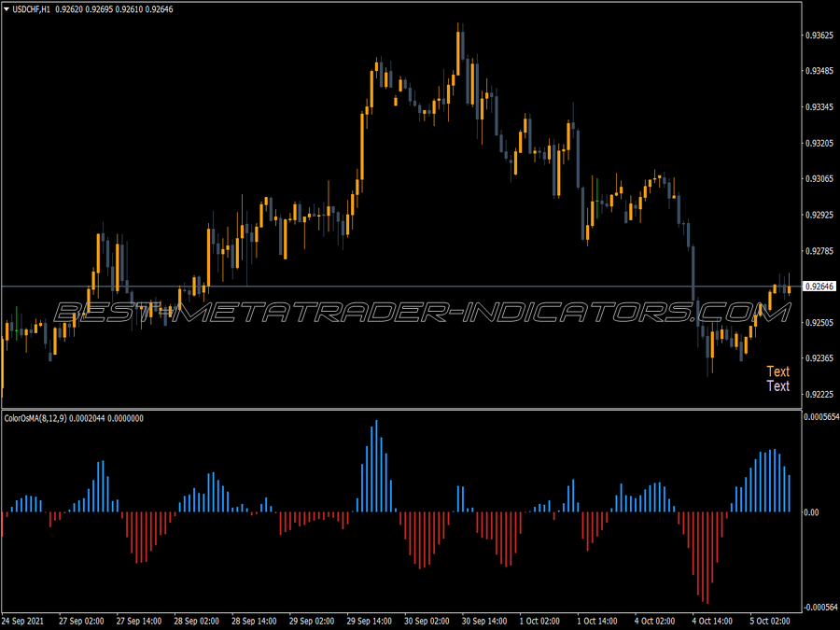The image size is (840, 630).
Task: Click the tallest blue OsMA histogram bar
Action: click(377, 466)
